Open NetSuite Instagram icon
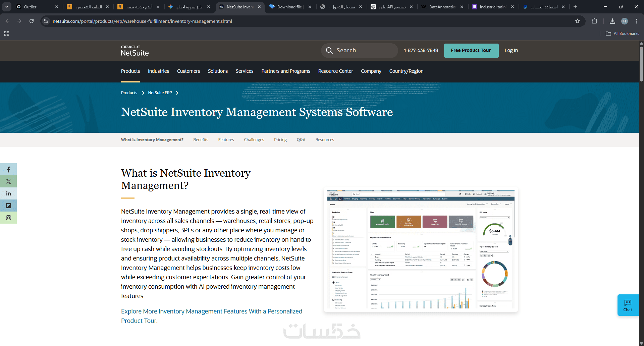The width and height of the screenshot is (644, 346). pyautogui.click(x=8, y=218)
